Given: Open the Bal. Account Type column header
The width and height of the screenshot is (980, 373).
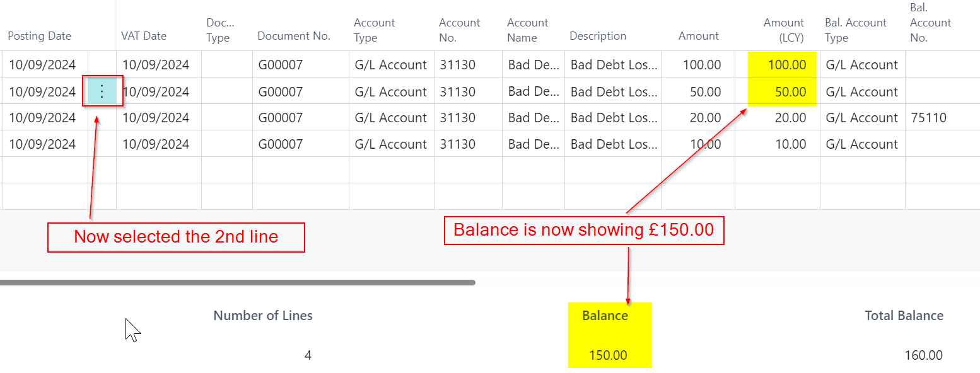Looking at the screenshot, I should [856, 30].
